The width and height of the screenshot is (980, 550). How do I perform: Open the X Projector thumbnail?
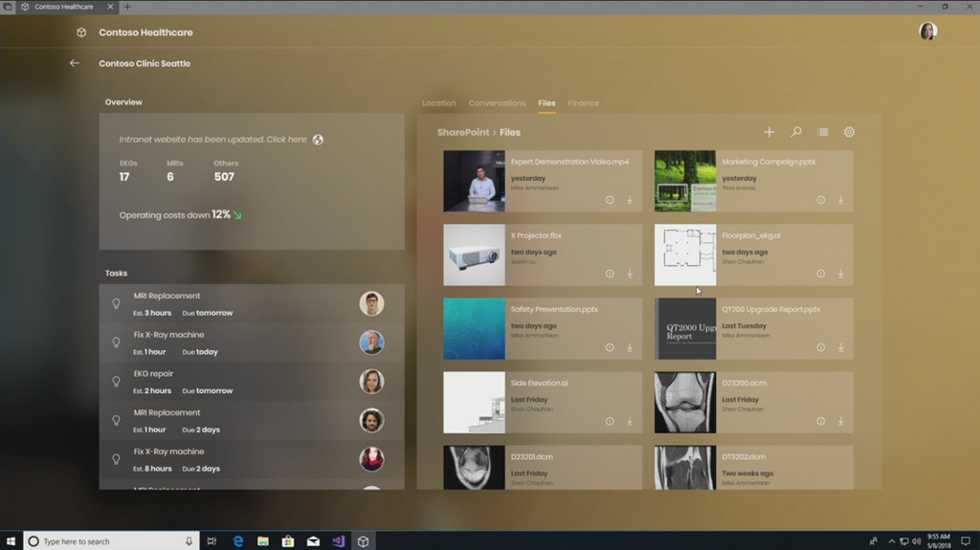pos(475,255)
